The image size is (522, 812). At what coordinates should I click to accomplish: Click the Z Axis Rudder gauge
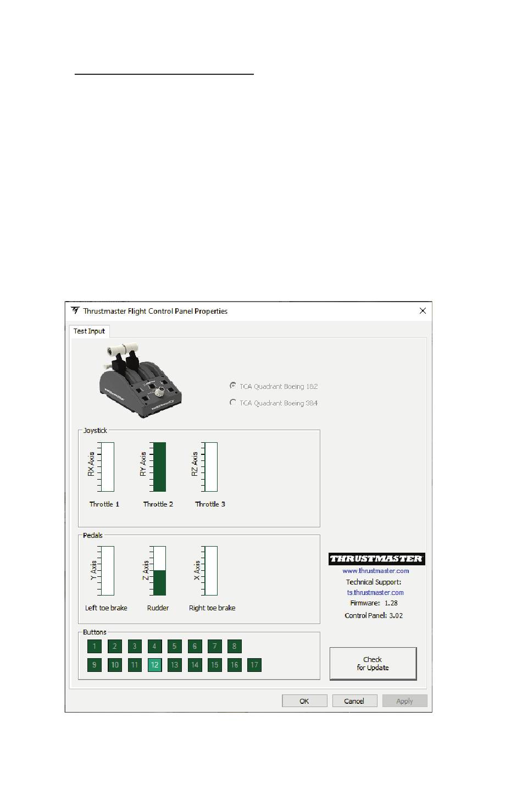pos(159,571)
